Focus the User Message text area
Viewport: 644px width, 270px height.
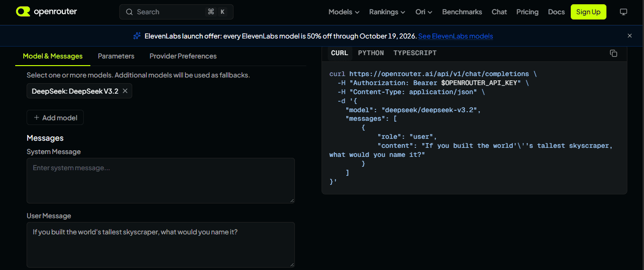tap(161, 245)
